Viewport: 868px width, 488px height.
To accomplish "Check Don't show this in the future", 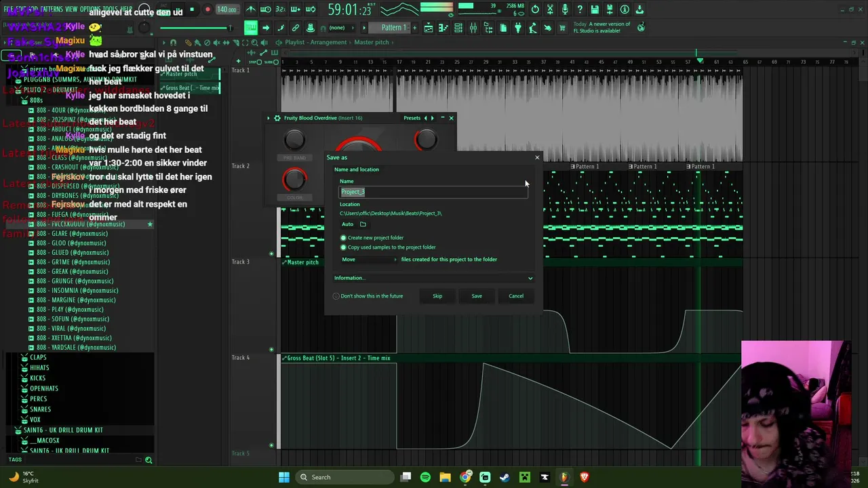I will (336, 296).
